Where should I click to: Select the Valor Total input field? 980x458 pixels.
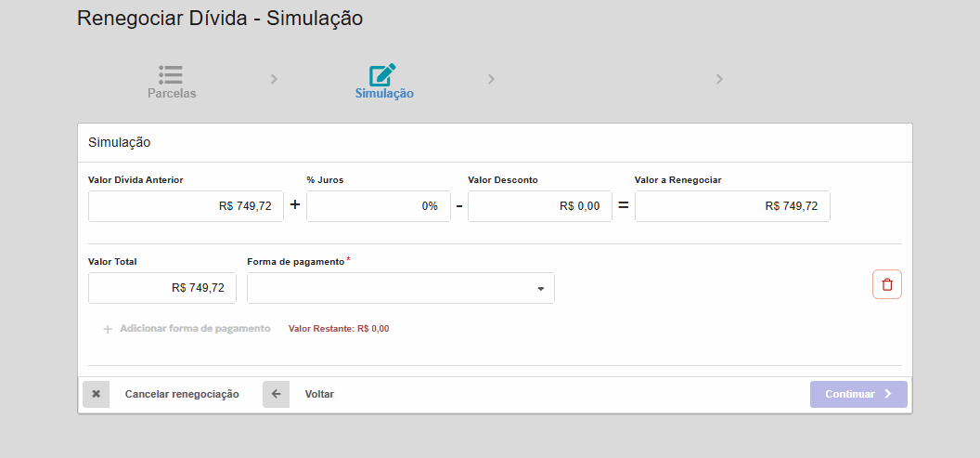coord(162,288)
